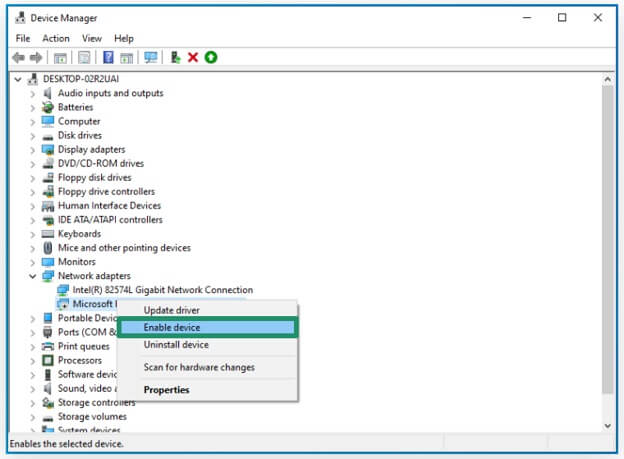The height and width of the screenshot is (459, 624).
Task: Click the Keyboards category icon
Action: (x=48, y=234)
